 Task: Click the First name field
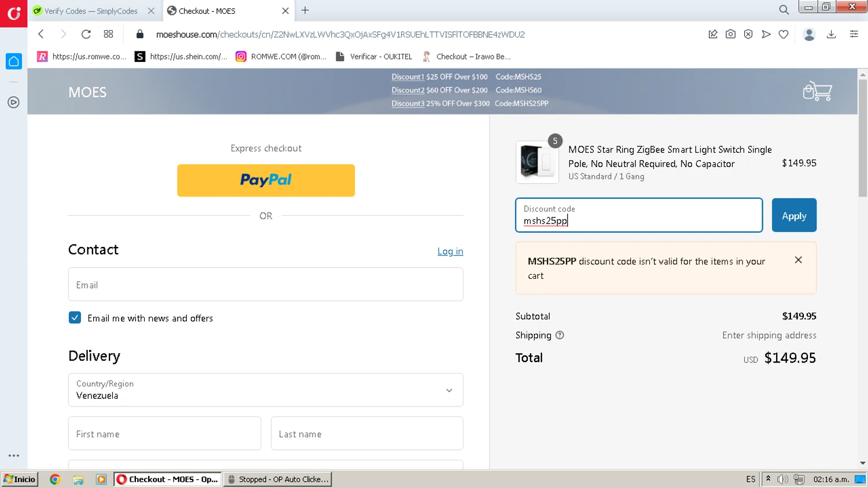(x=164, y=433)
